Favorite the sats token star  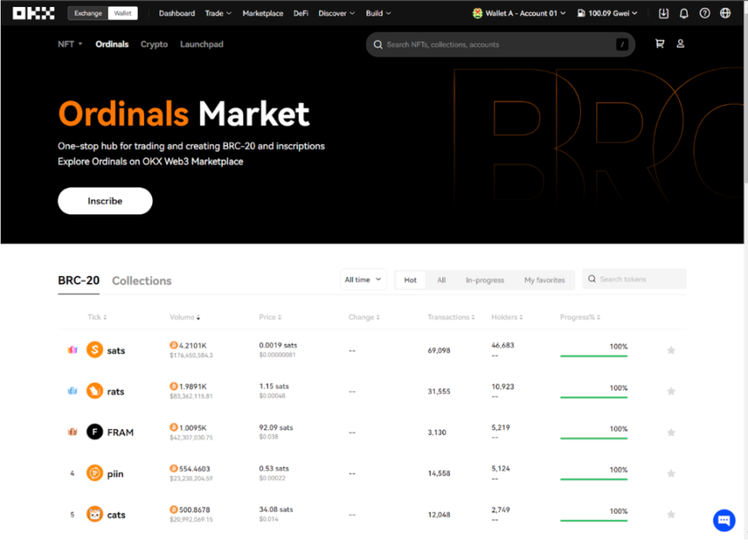671,351
